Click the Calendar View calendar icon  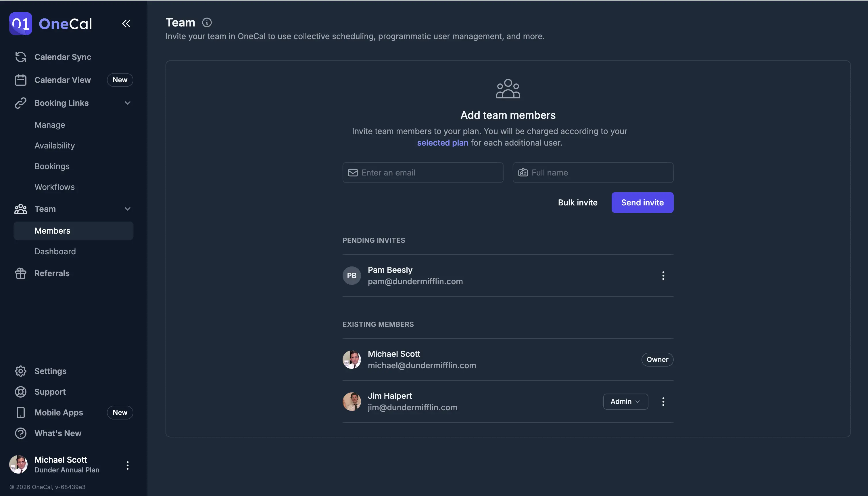(x=20, y=80)
